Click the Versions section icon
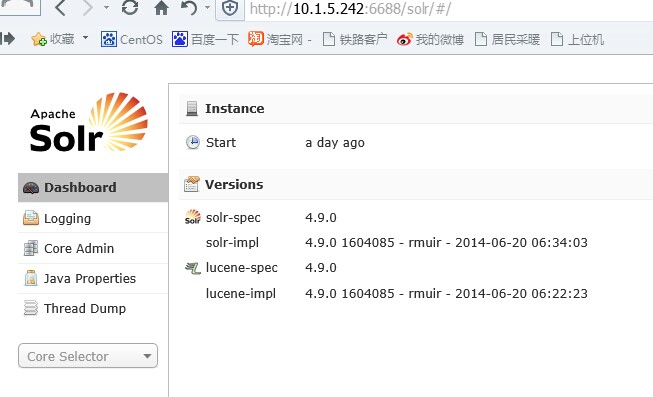 pos(192,184)
